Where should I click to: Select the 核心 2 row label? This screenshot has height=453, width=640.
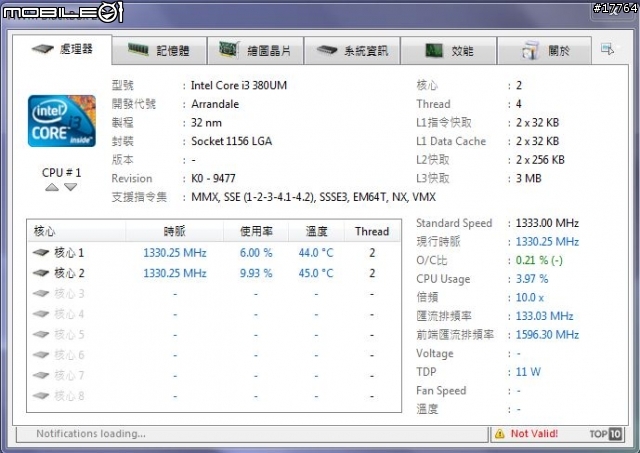69,273
